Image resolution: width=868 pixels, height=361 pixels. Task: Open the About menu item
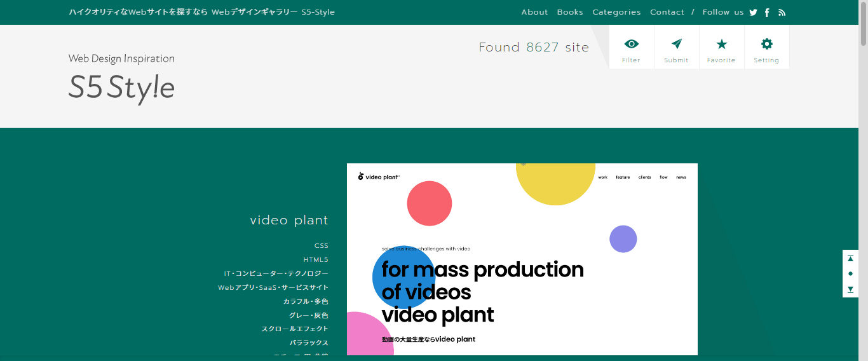[534, 12]
